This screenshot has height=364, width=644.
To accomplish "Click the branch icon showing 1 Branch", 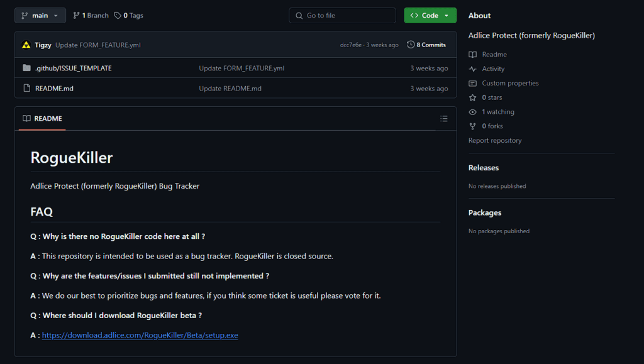I will tap(76, 16).
